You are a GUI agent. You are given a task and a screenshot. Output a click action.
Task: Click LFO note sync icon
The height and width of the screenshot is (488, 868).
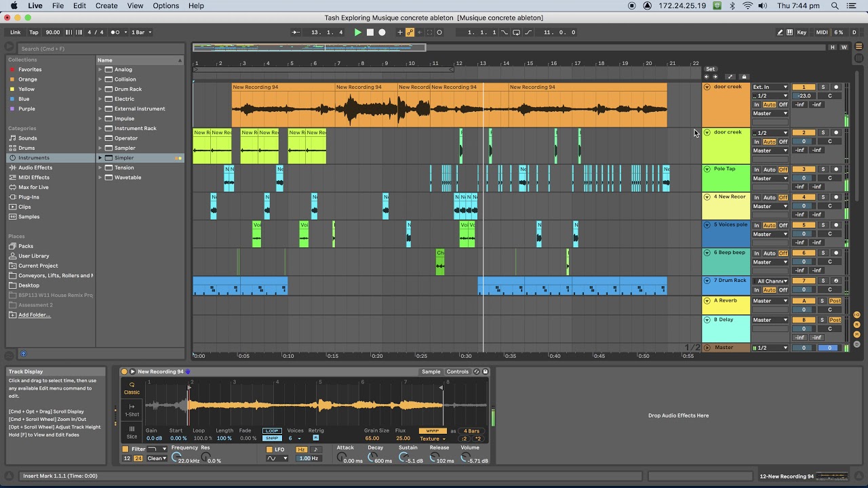(315, 449)
